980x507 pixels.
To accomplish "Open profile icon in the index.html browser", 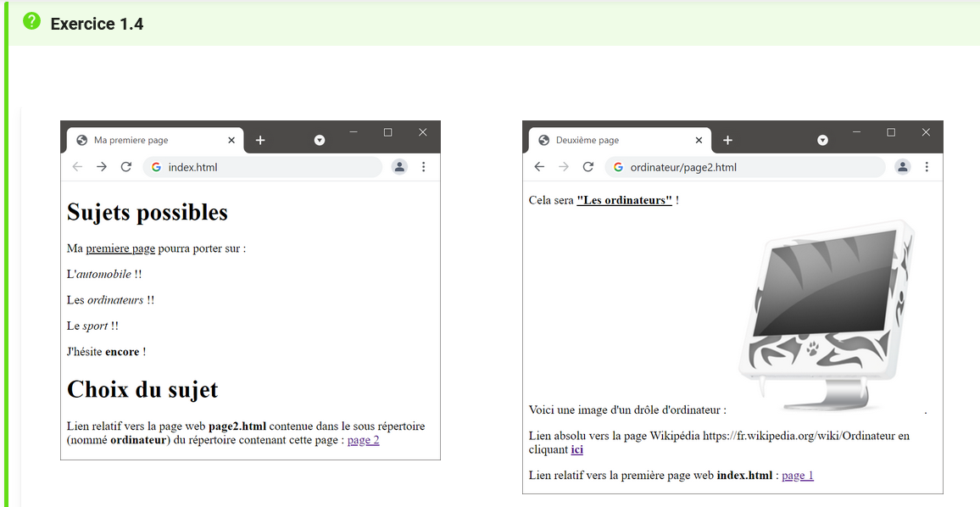I will click(x=399, y=167).
